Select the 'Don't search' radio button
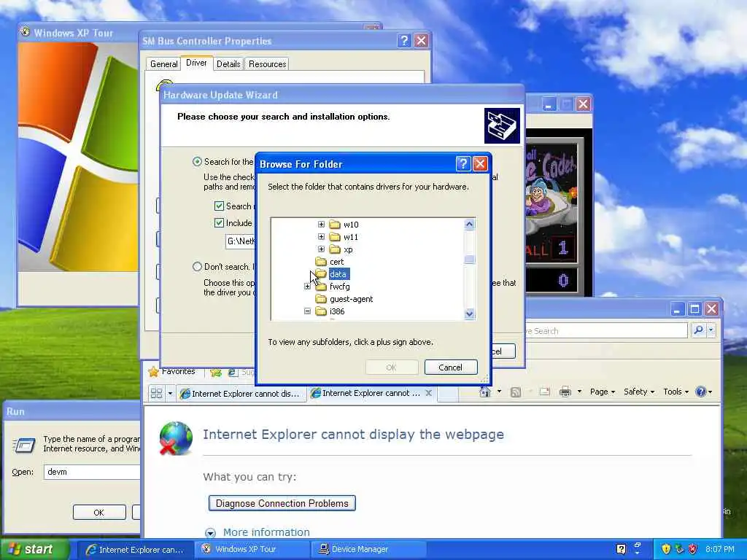The width and height of the screenshot is (747, 560). 197,267
